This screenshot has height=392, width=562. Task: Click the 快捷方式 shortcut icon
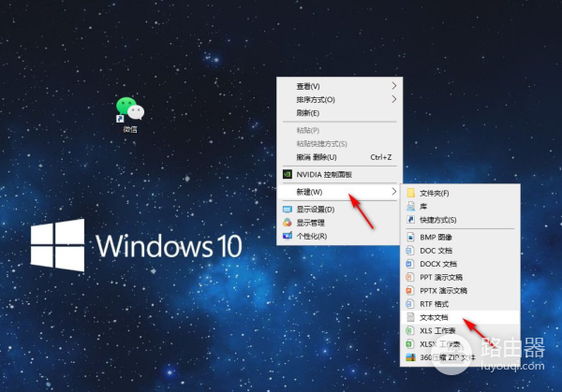click(x=410, y=220)
